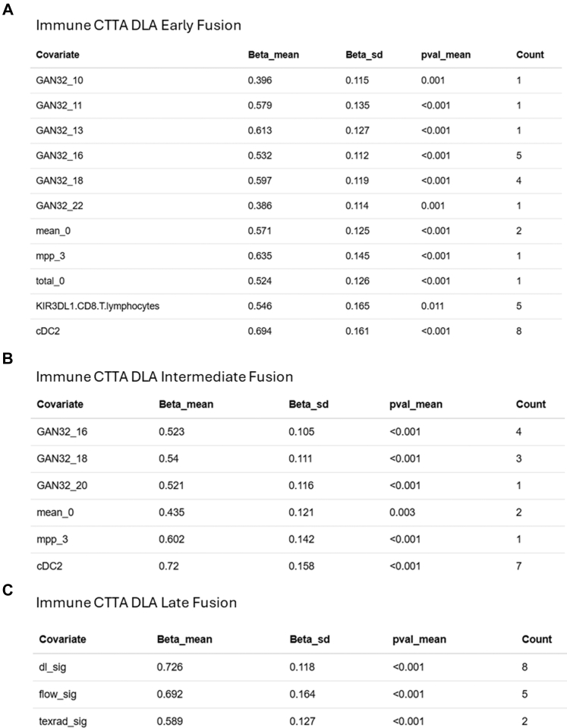Click the Beta_mean header in Early Fusion table
Screen dimensions: 567x728
point(273,55)
